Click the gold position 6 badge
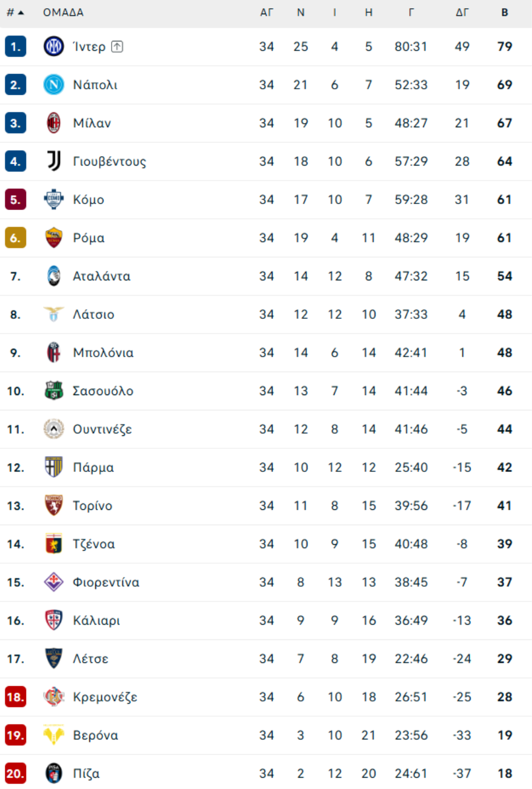Viewport: 532px width, 789px height. (15, 238)
